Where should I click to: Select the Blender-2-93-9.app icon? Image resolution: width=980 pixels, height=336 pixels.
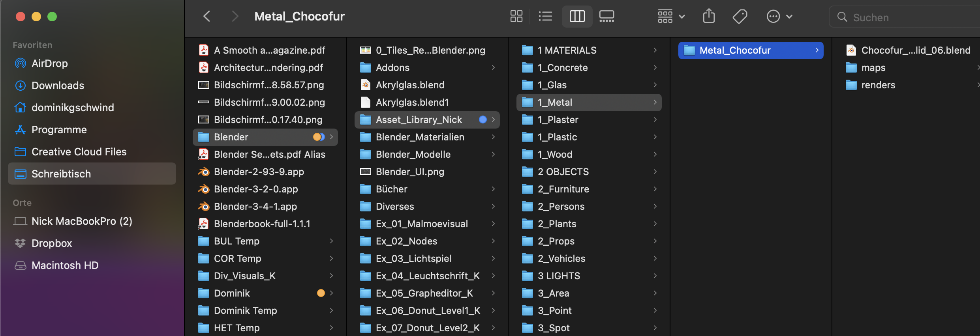[x=204, y=172]
